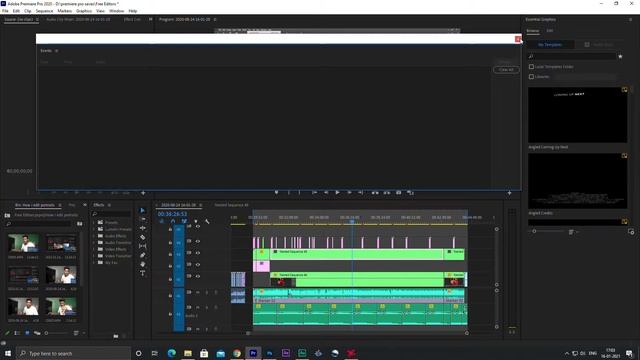Toggle fourth video track eye visibility

[198, 264]
